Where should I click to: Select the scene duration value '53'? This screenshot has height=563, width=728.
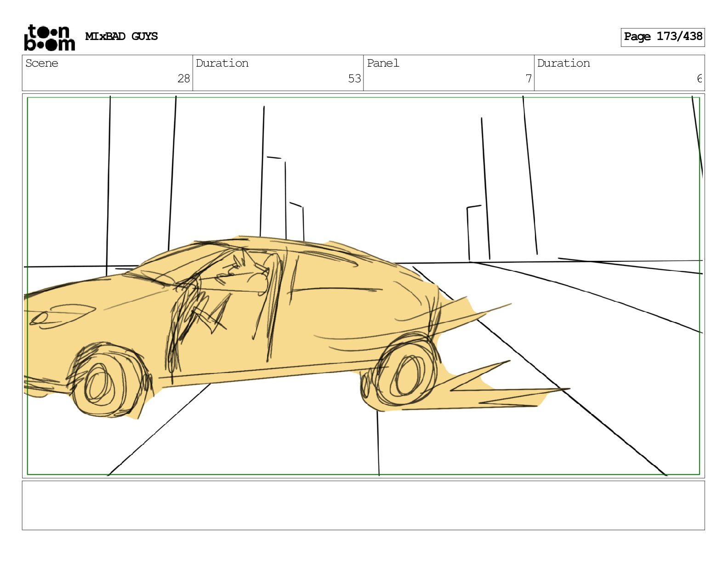click(354, 79)
